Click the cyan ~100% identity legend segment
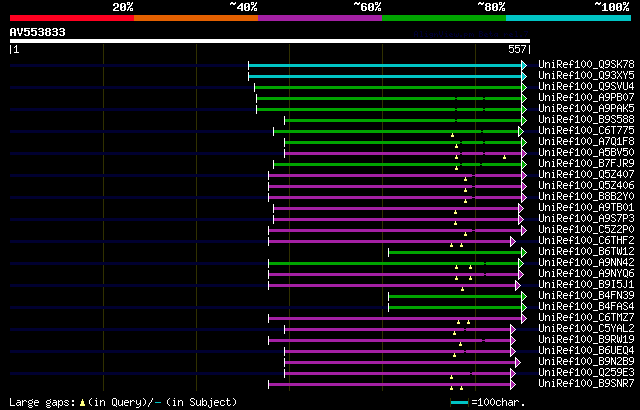Image resolution: width=640 pixels, height=410 pixels. tap(569, 18)
